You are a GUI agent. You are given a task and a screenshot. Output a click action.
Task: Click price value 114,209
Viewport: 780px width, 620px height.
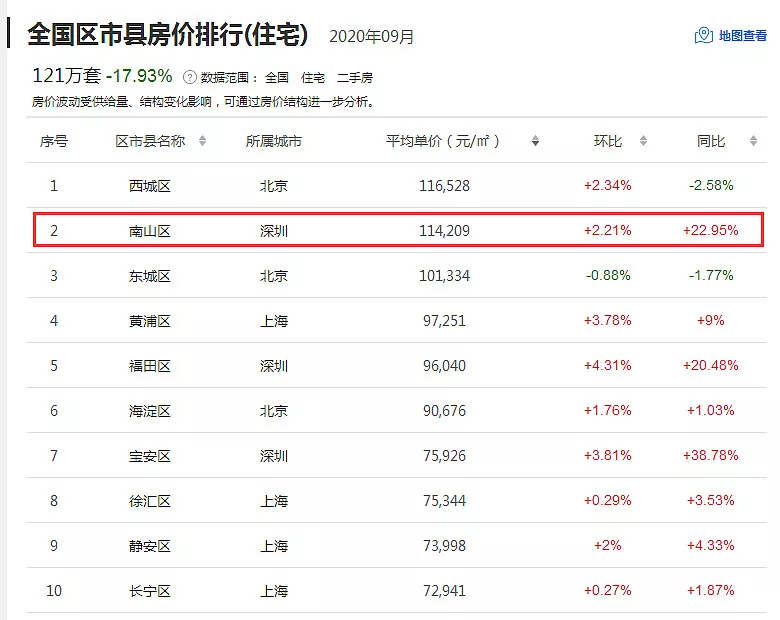click(x=444, y=230)
